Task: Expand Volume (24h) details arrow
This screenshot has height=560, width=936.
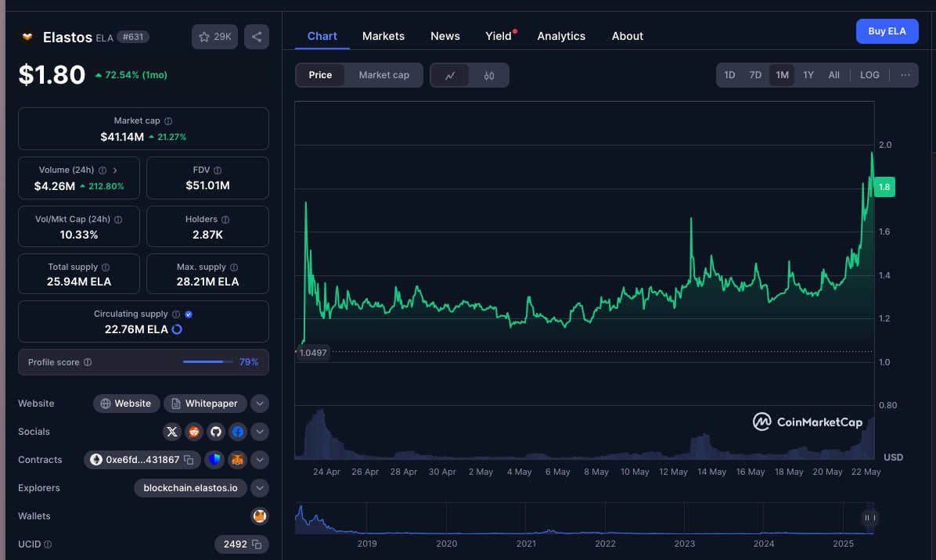Action: 115,171
